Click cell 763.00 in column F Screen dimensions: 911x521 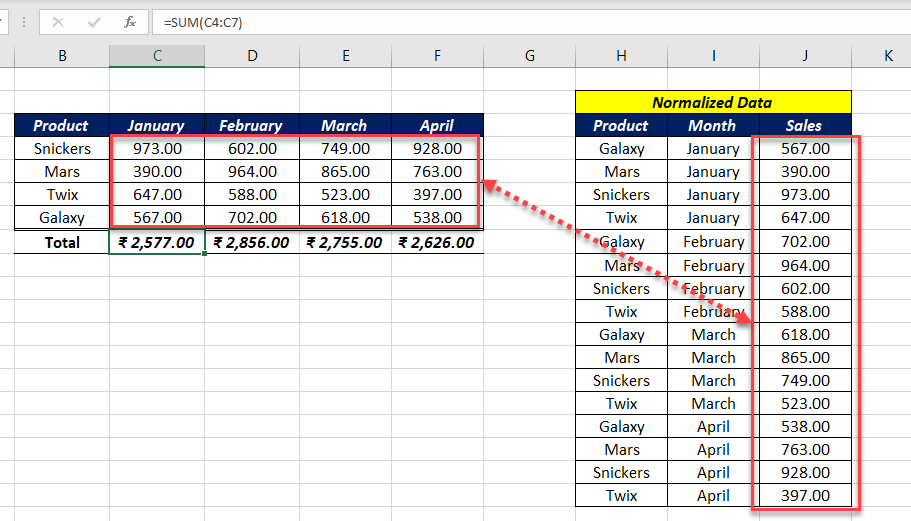coord(437,172)
